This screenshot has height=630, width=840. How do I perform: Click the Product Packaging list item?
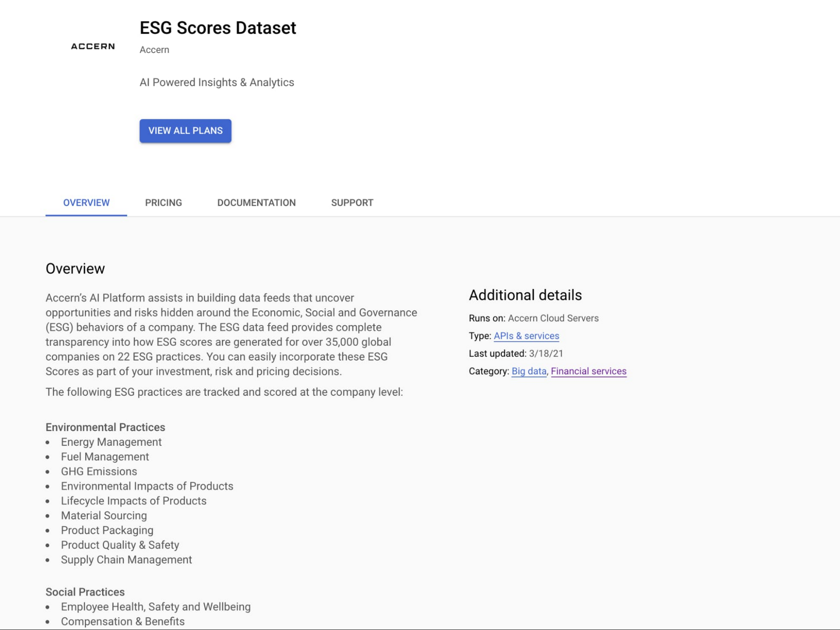point(107,530)
